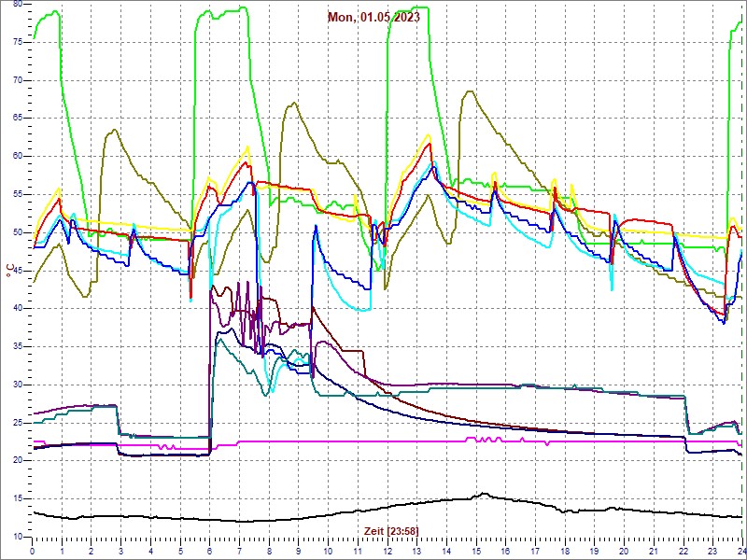
Task: Click the 65 temperature axis label
Action: 18,119
